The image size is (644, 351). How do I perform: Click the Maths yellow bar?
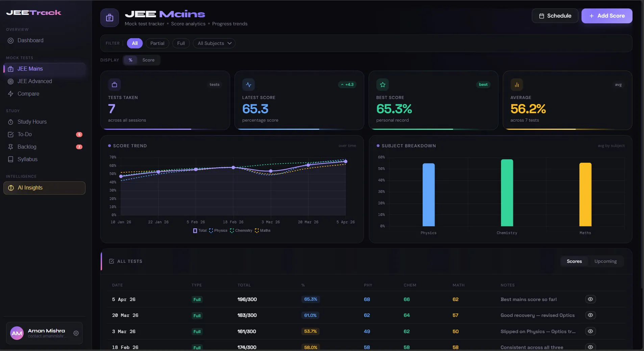click(586, 195)
